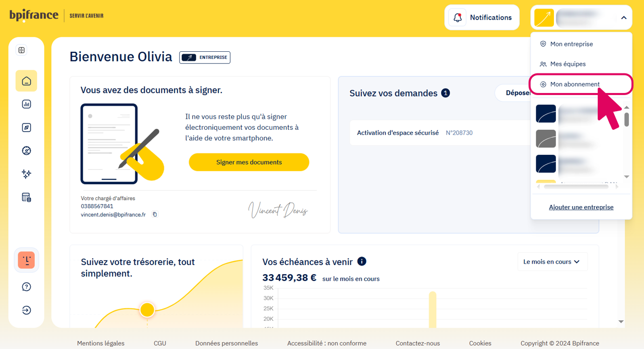Toggle the sidebar panel layout icon

click(21, 50)
